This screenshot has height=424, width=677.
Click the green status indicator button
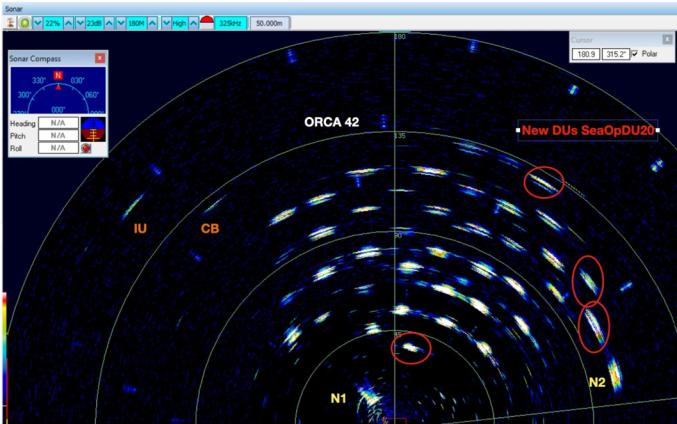(x=25, y=23)
